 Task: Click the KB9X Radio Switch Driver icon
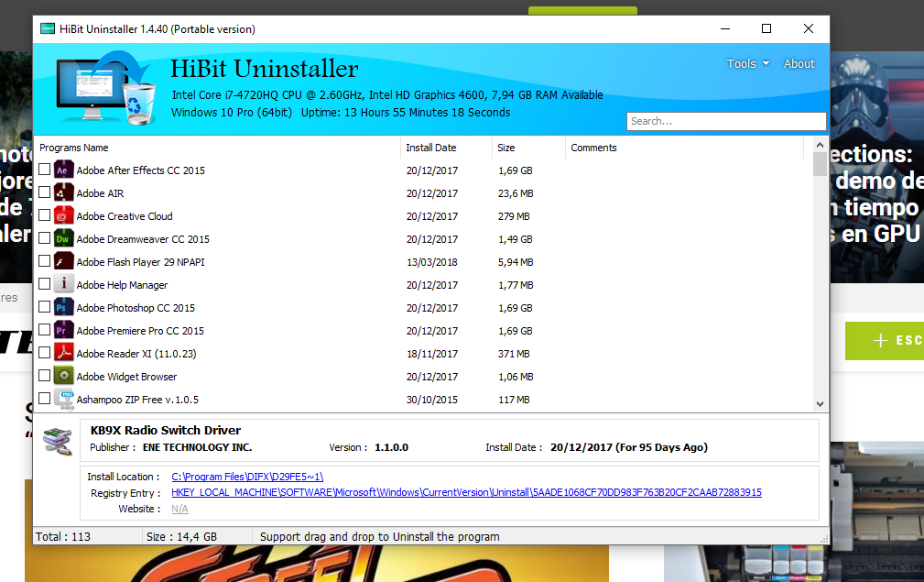(x=58, y=441)
